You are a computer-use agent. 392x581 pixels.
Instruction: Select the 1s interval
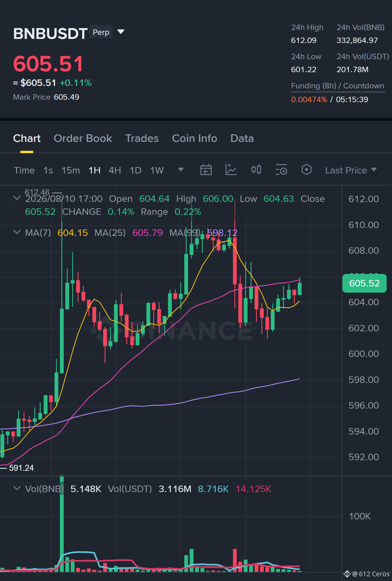point(48,170)
